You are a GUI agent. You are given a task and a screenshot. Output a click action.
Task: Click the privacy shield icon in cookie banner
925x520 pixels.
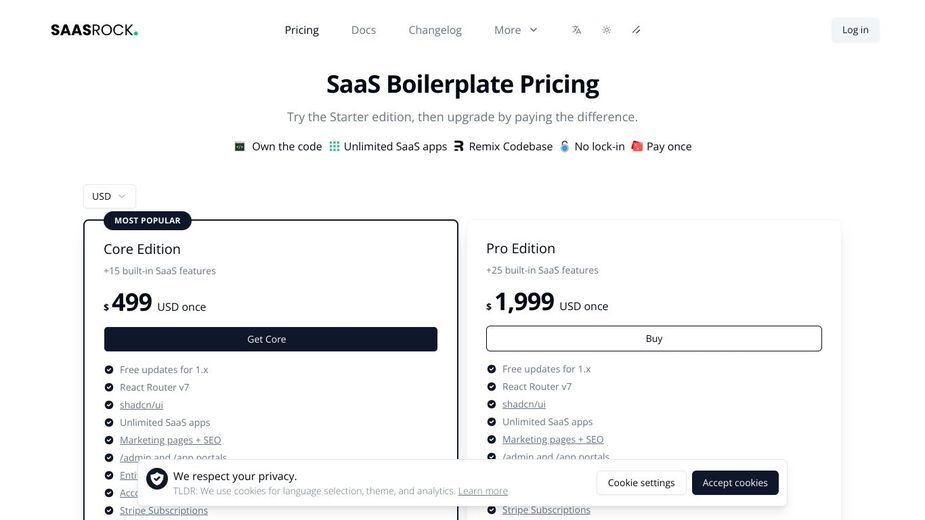(157, 479)
